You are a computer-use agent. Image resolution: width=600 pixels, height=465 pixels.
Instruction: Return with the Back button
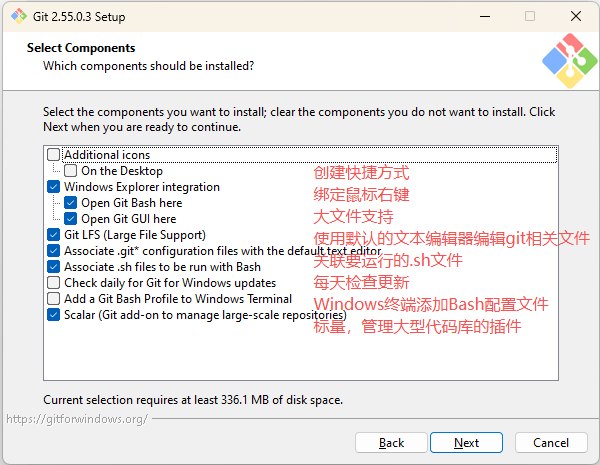pos(391,443)
